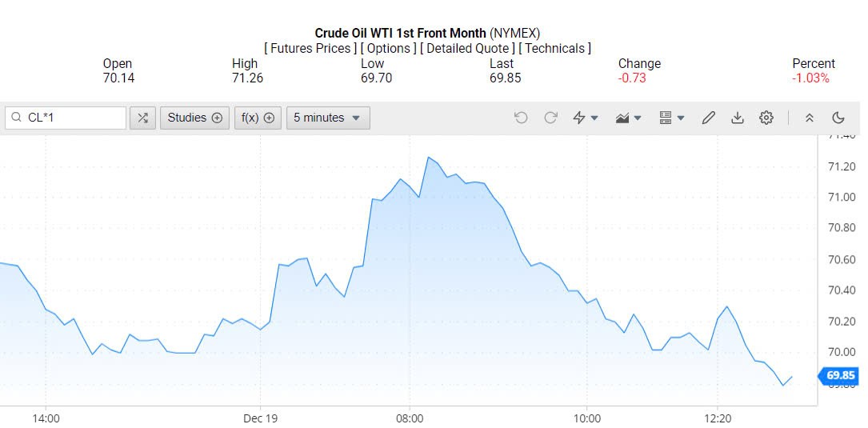Redo the chart action
868x428 pixels.
tap(550, 118)
